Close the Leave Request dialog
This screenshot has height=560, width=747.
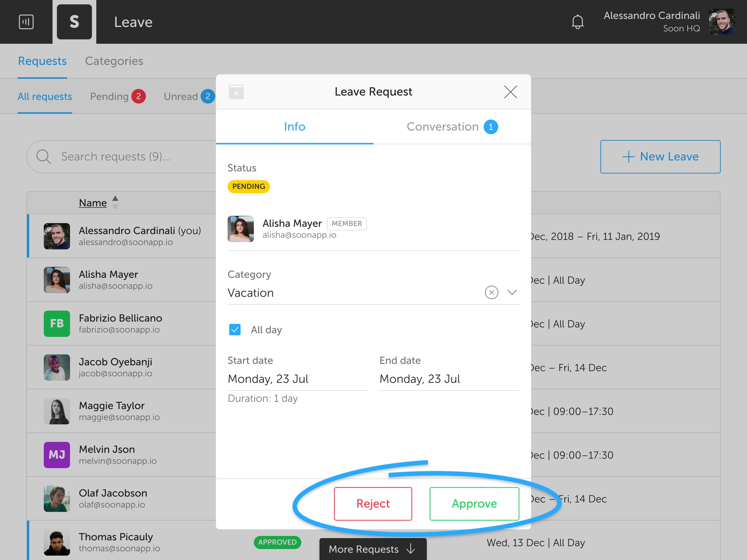(510, 92)
